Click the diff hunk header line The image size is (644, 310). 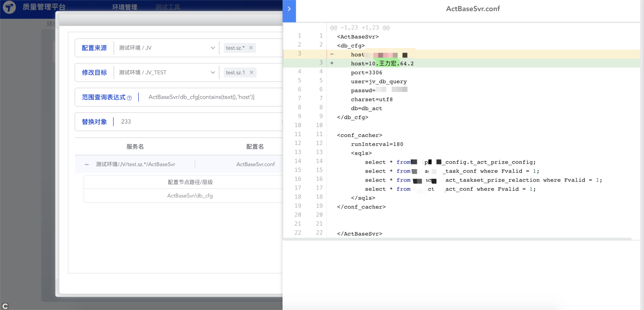click(x=360, y=28)
